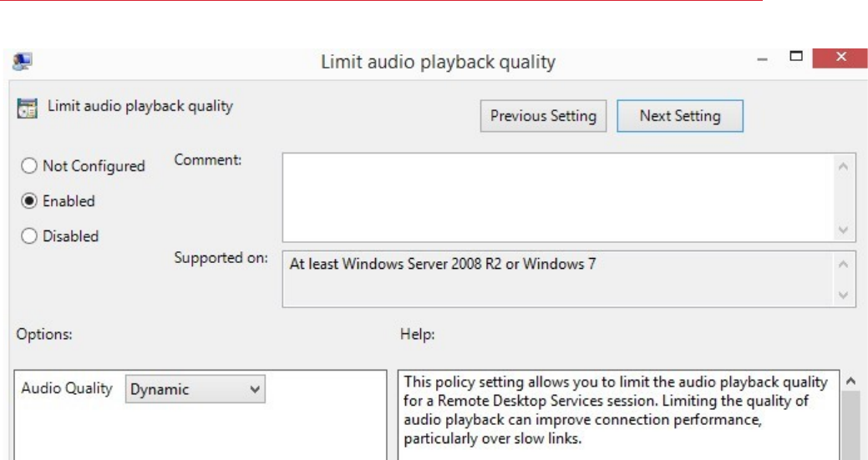
Task: Select the Disabled radio button
Action: click(28, 236)
